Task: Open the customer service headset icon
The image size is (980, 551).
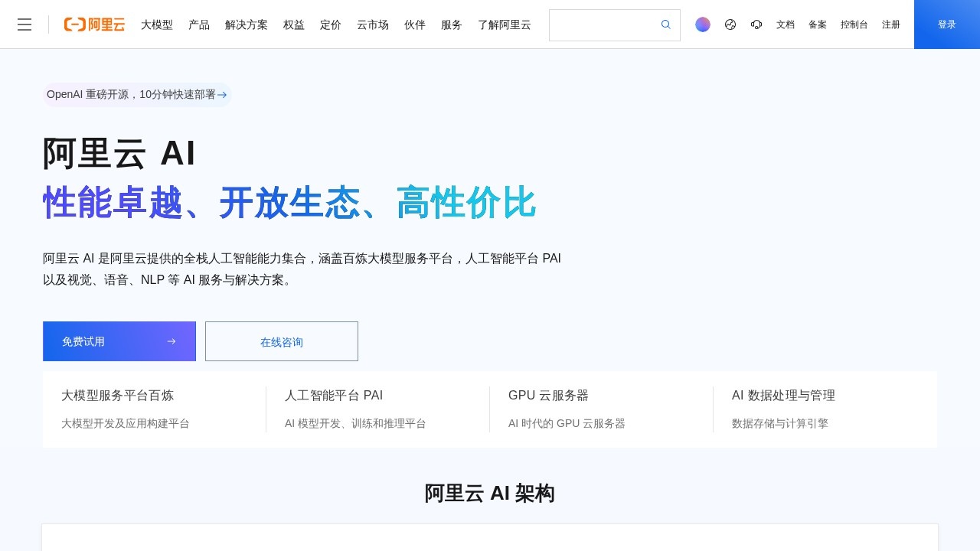Action: point(756,24)
